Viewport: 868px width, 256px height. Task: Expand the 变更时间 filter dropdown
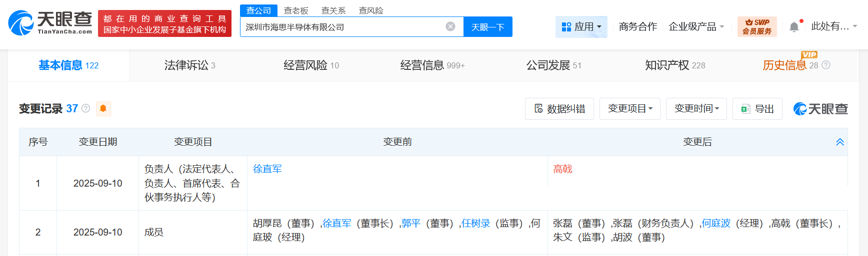696,109
